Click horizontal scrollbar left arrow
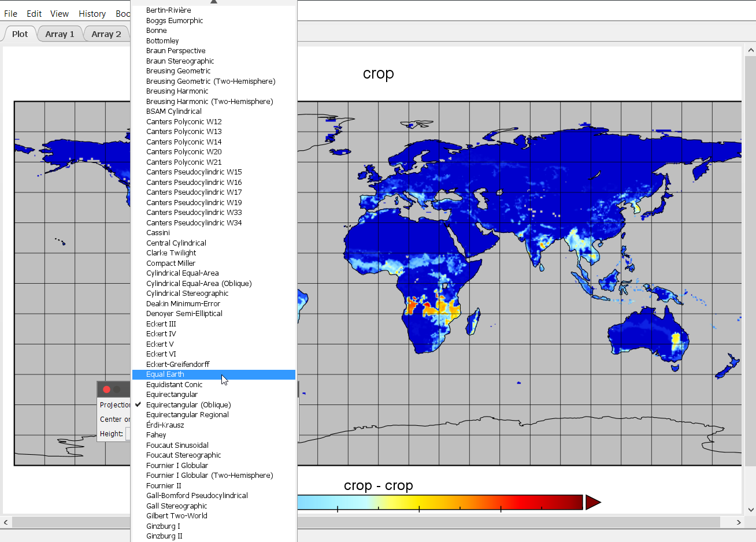Viewport: 756px width, 542px height. click(x=6, y=522)
